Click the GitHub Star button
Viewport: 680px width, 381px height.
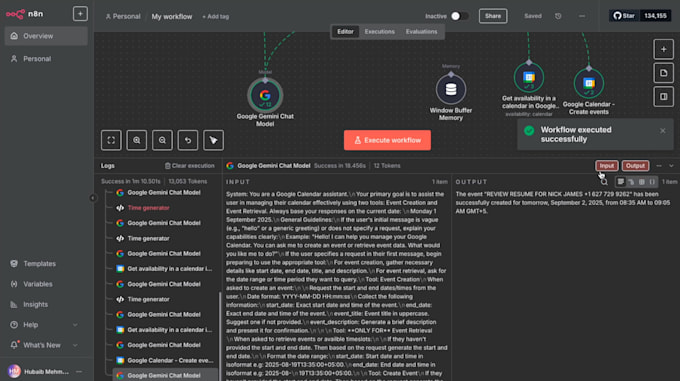click(x=624, y=16)
